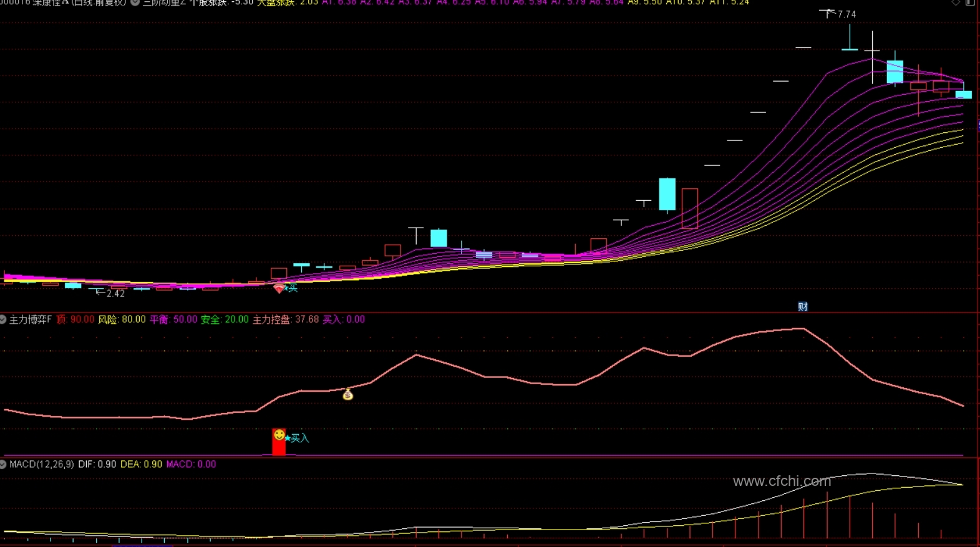Open the MACD(12,26,9) indicator dropdown
This screenshot has height=547, width=980.
(x=3, y=464)
